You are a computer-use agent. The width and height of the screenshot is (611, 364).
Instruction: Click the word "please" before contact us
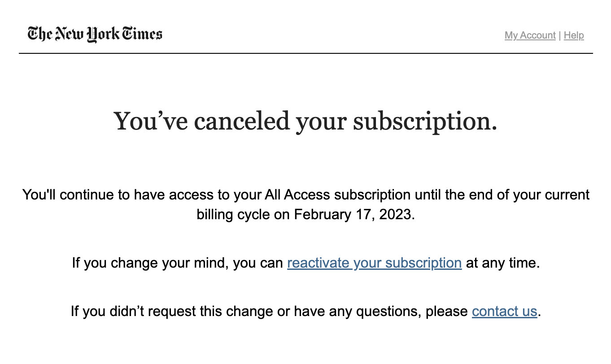pos(446,311)
